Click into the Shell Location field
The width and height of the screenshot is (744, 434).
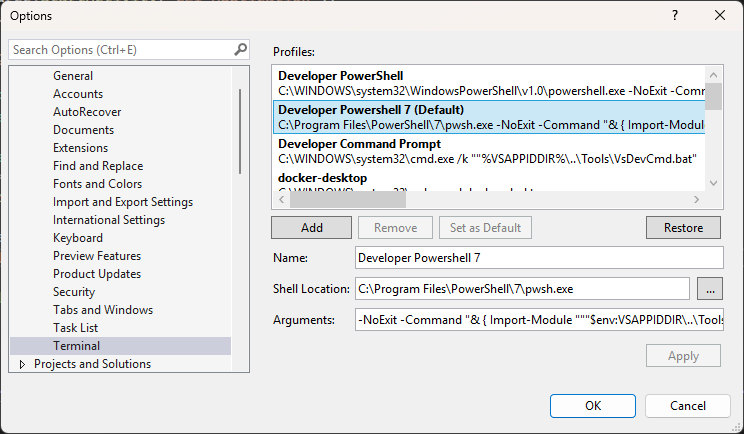pos(522,289)
